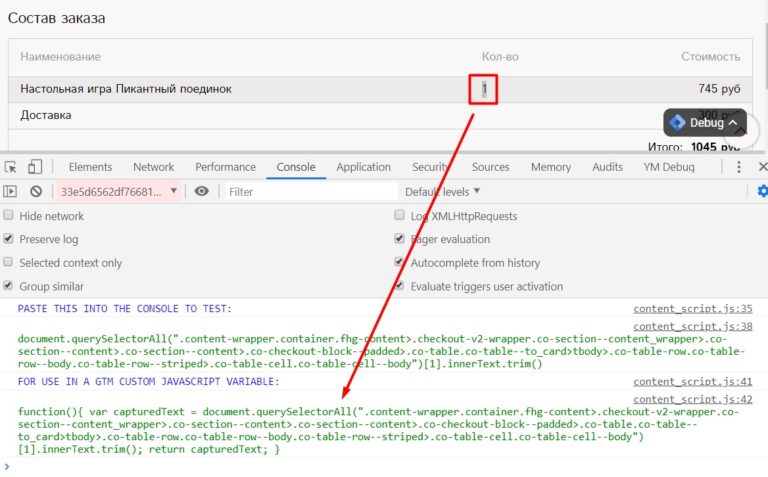Open source link content_script.js:42
768x477 pixels.
point(693,399)
